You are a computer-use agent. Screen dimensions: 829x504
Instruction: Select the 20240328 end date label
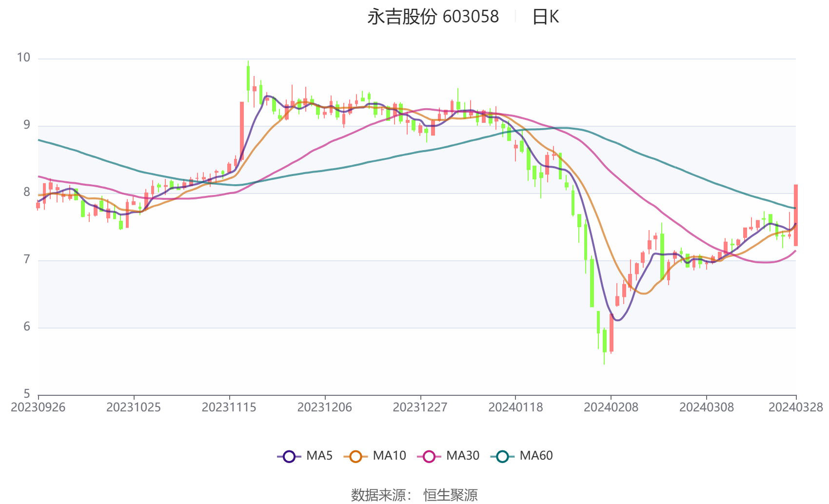pos(796,407)
